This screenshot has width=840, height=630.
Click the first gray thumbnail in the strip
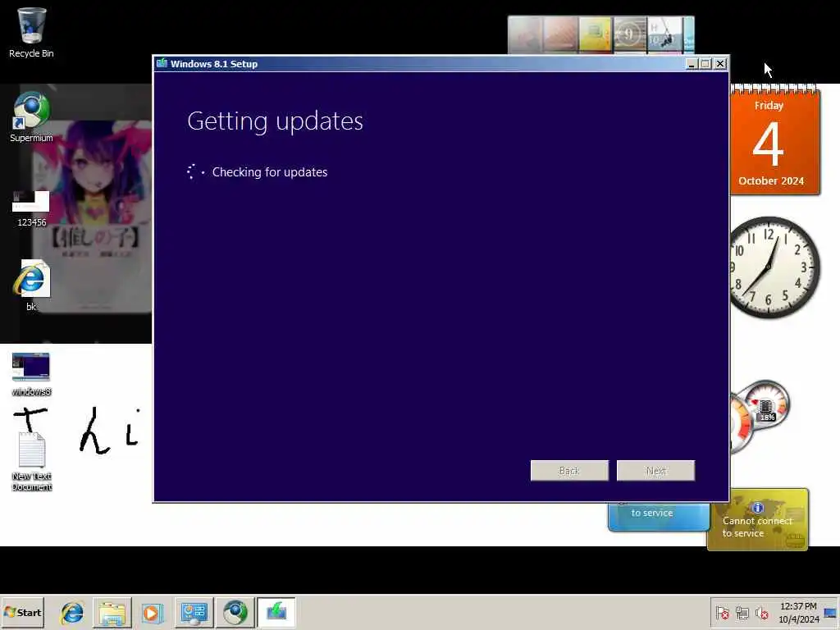point(525,34)
